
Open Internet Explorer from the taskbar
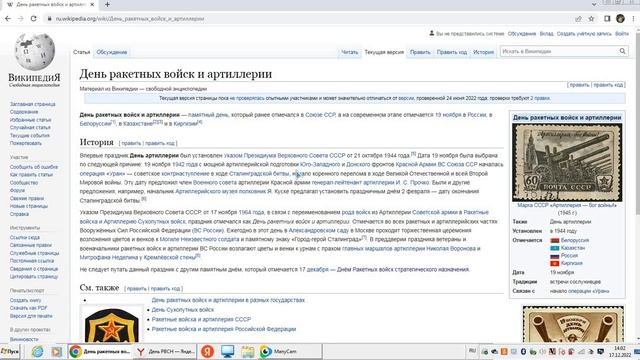pyautogui.click(x=38, y=351)
